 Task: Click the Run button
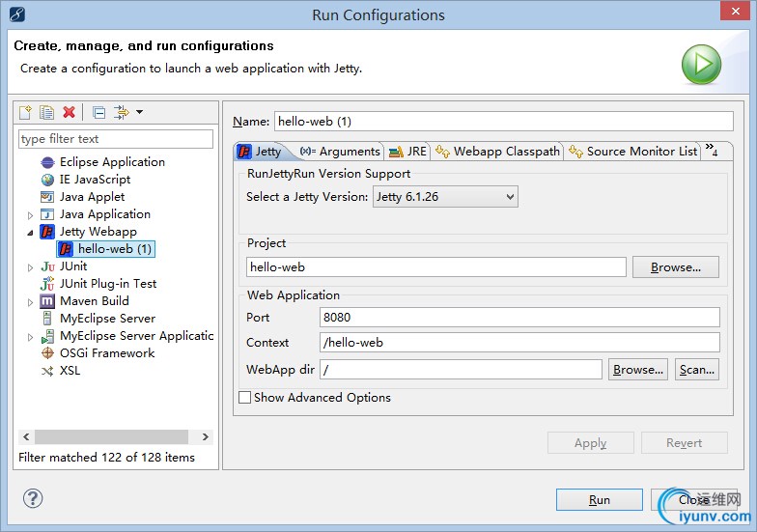(599, 500)
